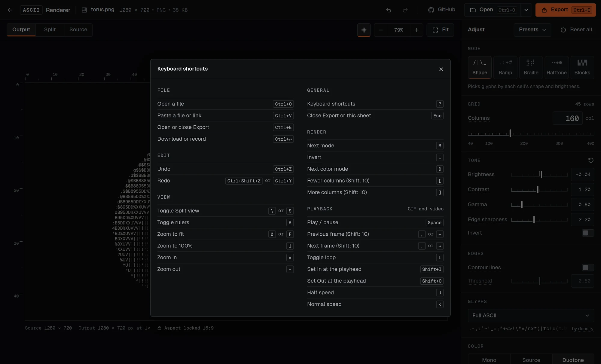Switch to the Source tab
This screenshot has height=364, width=601.
pos(78,30)
